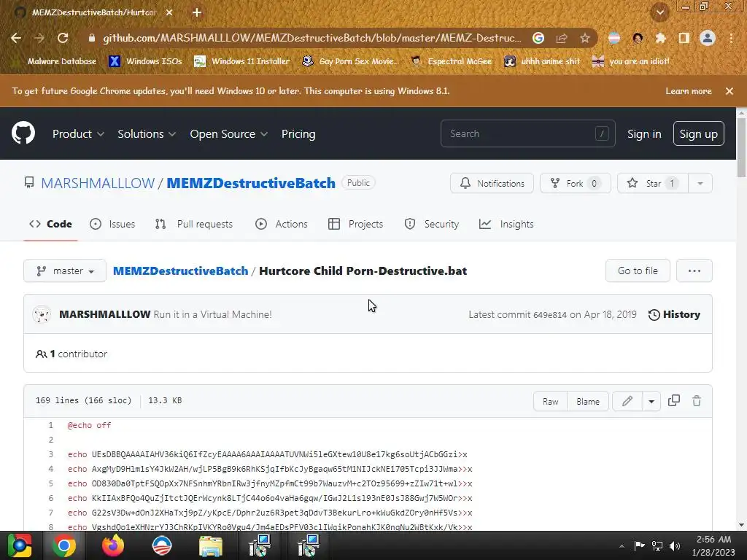Click the Go to file button
The width and height of the screenshot is (747, 560).
[x=638, y=271]
